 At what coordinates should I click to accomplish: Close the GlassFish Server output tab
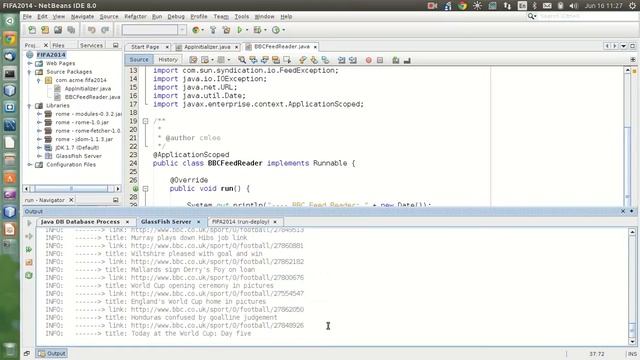199,222
